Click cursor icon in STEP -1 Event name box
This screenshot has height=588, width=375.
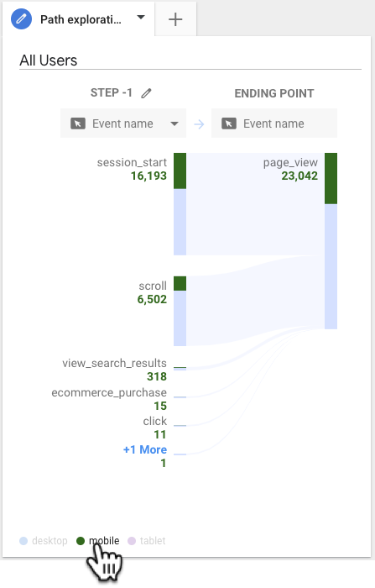pos(78,123)
